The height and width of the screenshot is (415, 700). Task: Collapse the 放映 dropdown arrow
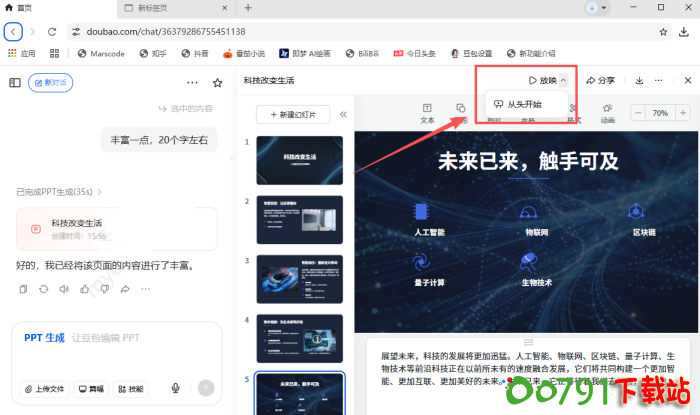click(x=564, y=80)
